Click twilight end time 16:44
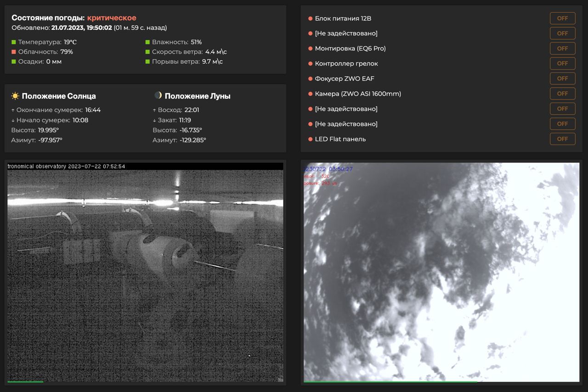This screenshot has height=392, width=588. point(93,110)
